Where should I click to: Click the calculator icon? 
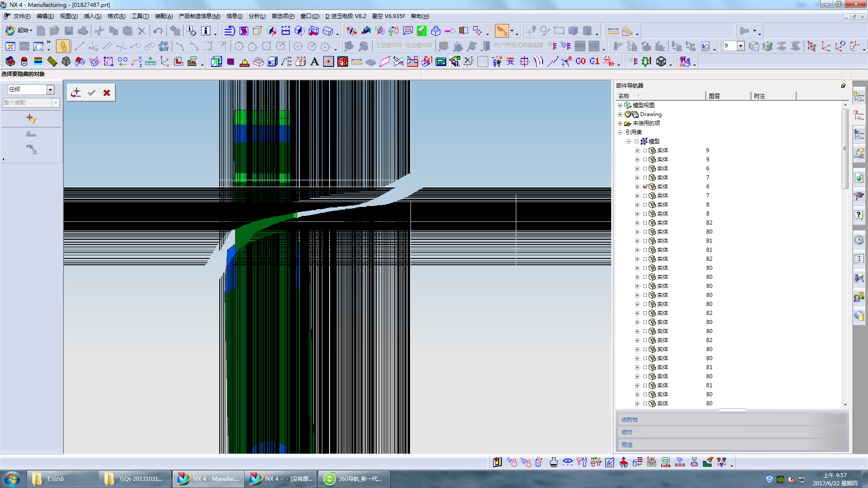pos(441,61)
